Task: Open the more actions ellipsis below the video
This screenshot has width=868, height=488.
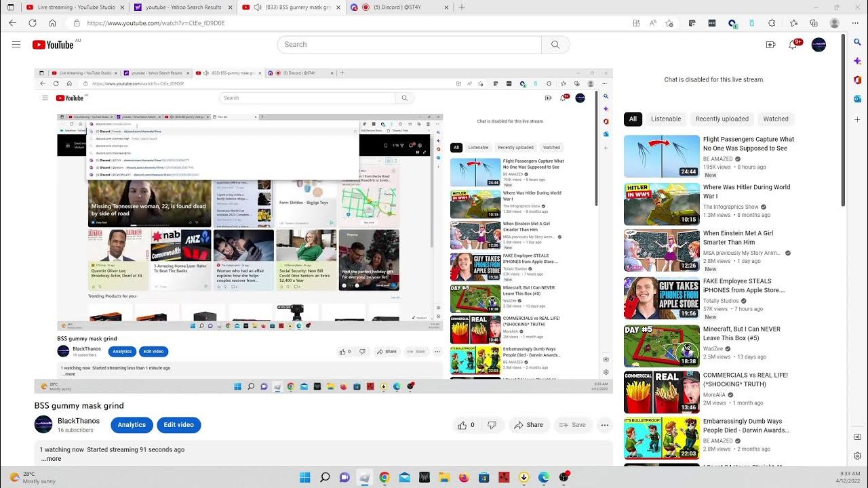Action: tap(605, 425)
